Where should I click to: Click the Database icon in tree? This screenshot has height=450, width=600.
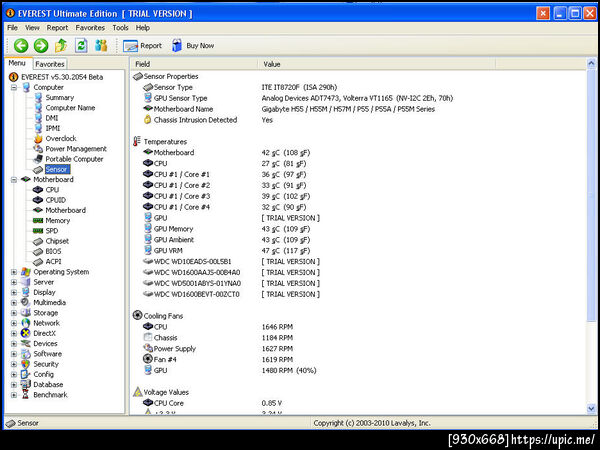point(26,385)
